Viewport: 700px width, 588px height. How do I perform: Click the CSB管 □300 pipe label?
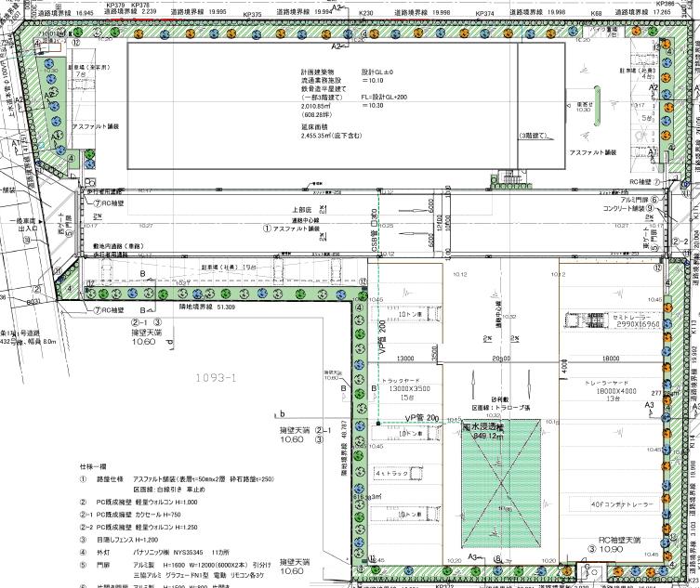pos(375,230)
